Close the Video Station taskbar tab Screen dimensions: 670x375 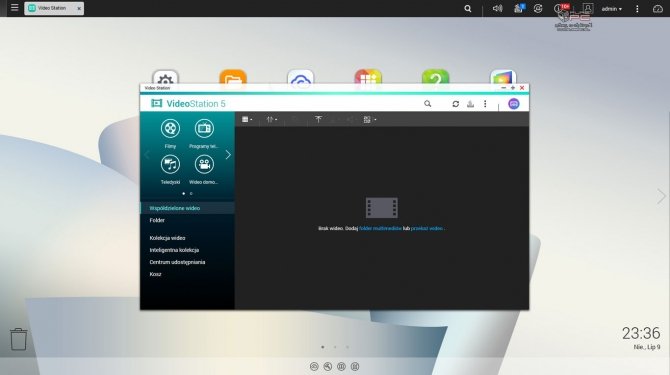pyautogui.click(x=79, y=9)
